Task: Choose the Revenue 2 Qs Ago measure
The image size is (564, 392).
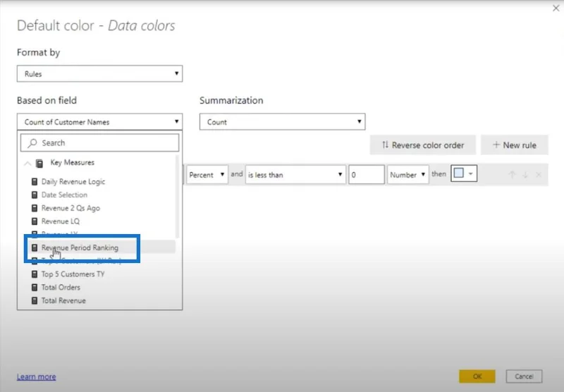Action: 70,208
